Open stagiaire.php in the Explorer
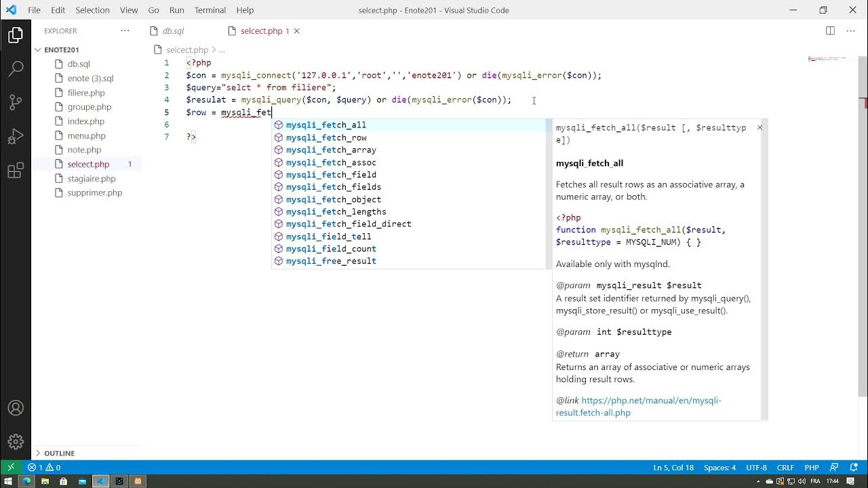 92,178
